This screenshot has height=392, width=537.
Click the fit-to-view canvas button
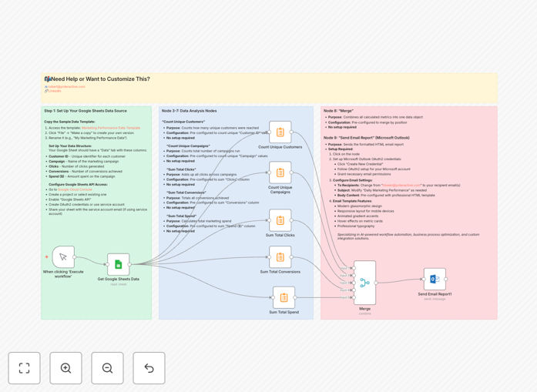[x=25, y=368]
